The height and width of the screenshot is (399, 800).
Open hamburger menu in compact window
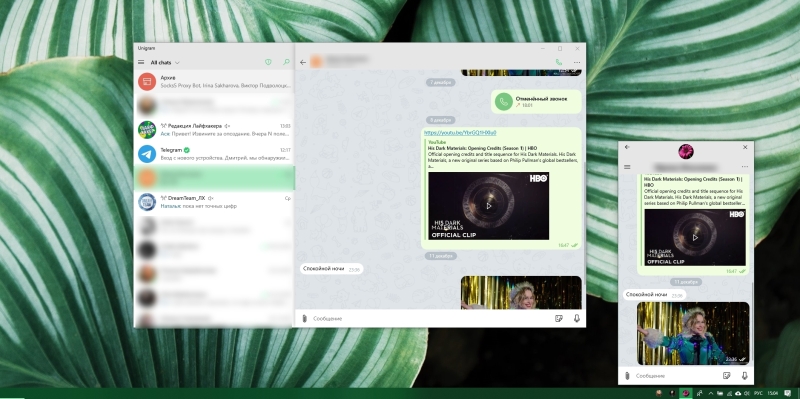[x=627, y=167]
